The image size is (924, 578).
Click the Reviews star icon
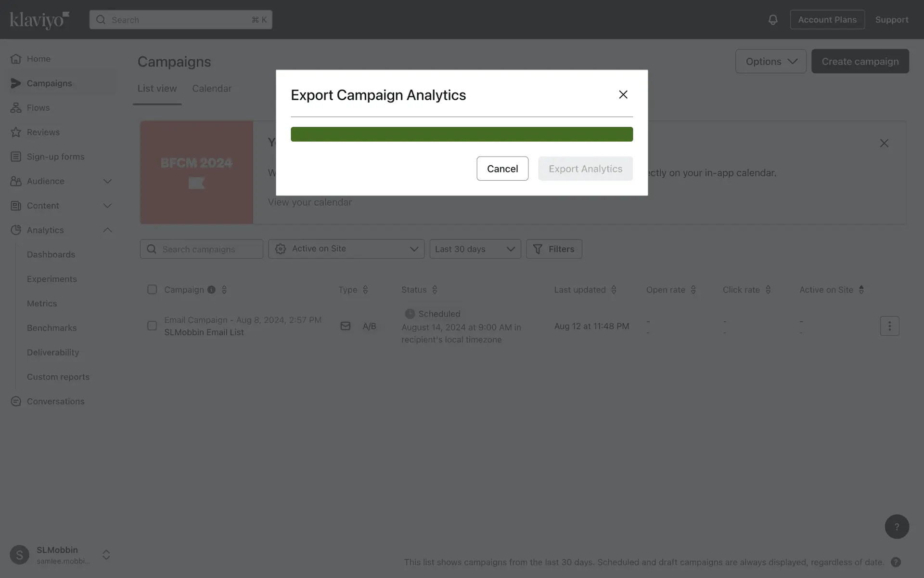[16, 132]
